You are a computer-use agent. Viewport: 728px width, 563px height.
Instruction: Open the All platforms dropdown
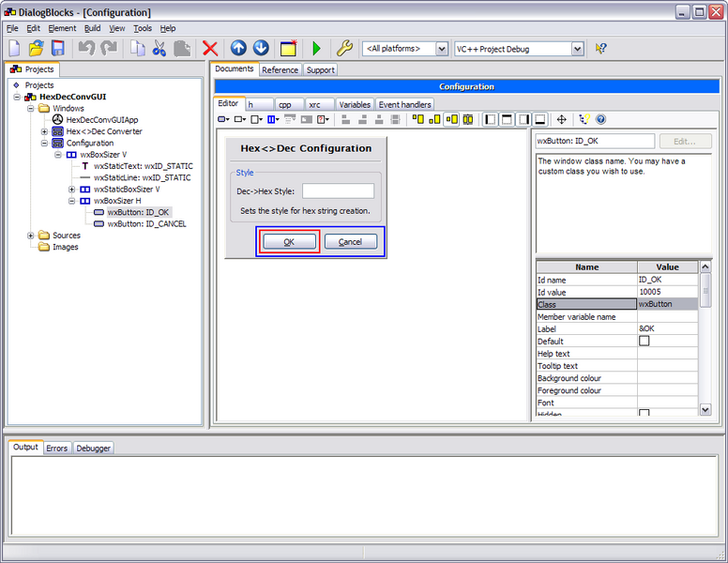pyautogui.click(x=442, y=48)
